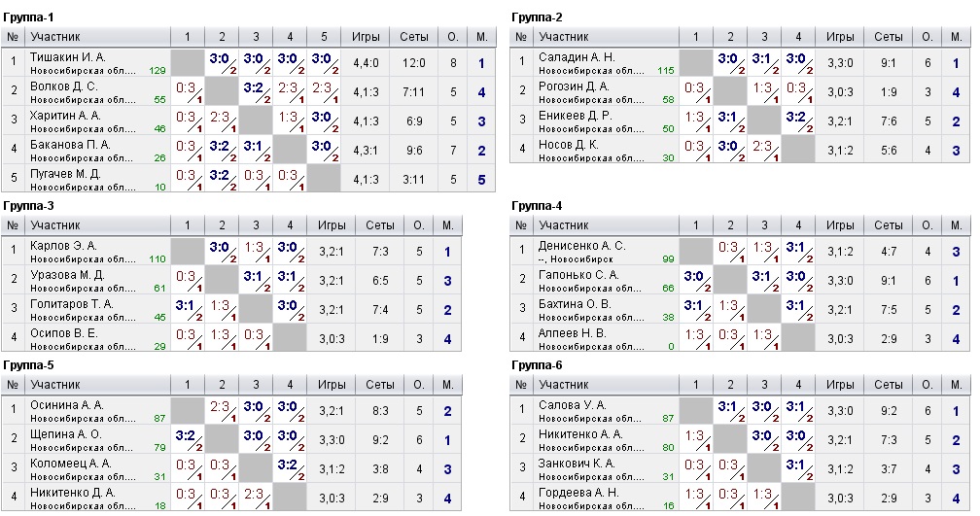Viewport: 980px width, 516px height.
Task: Open Саладин А. Н. player link
Action: click(577, 57)
